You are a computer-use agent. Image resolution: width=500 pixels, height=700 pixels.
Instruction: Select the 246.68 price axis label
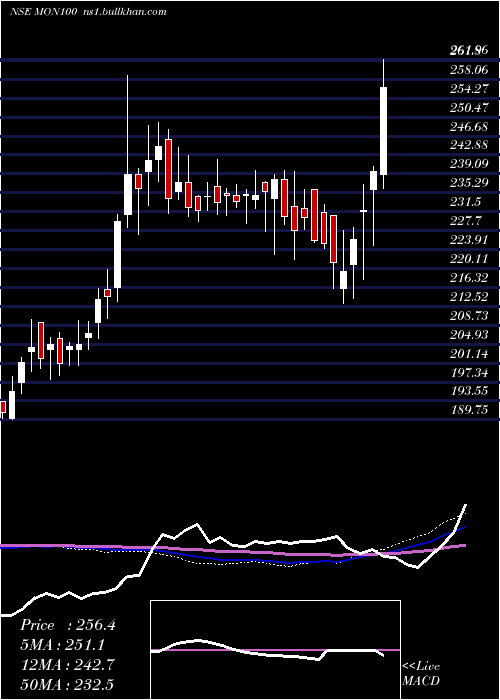coord(468,126)
